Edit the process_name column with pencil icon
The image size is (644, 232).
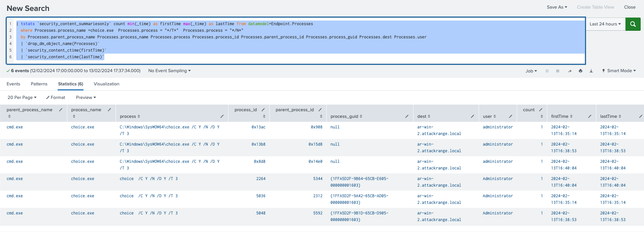[109, 110]
